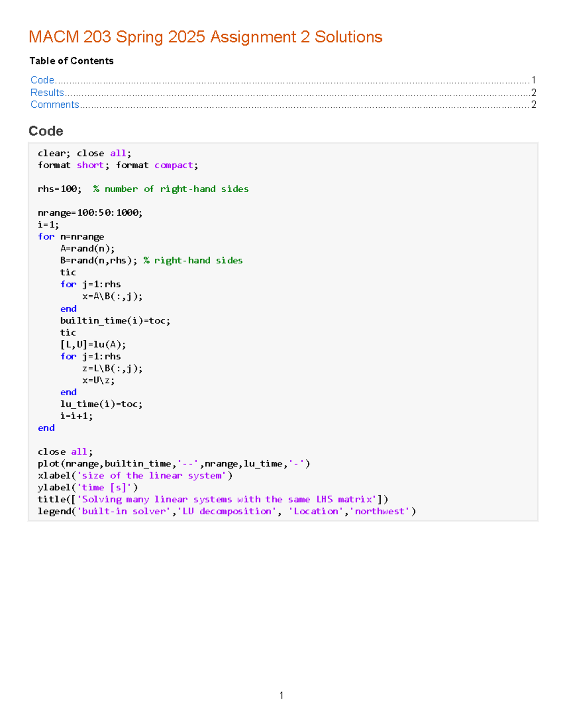Click the comment '% number of right-hand sides'
Screen dimensions: 563x728
click(x=171, y=189)
